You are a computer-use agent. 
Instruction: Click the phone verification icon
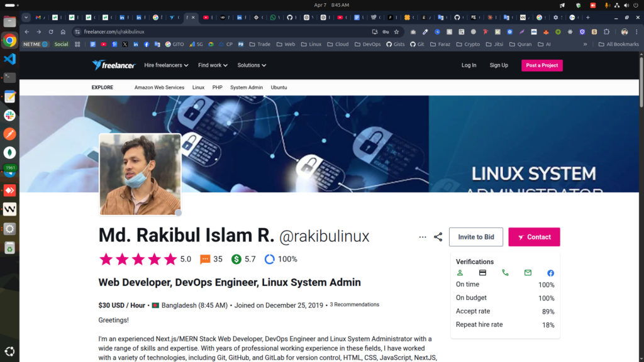point(505,273)
